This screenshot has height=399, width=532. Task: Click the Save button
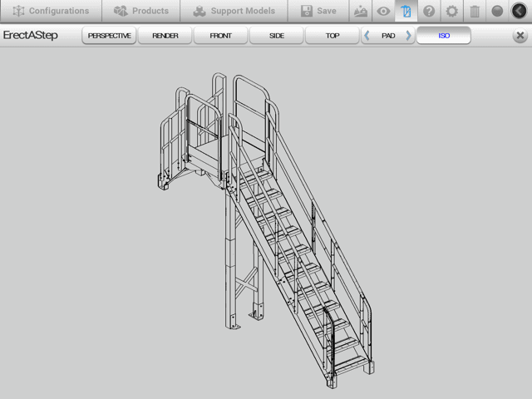pyautogui.click(x=318, y=11)
